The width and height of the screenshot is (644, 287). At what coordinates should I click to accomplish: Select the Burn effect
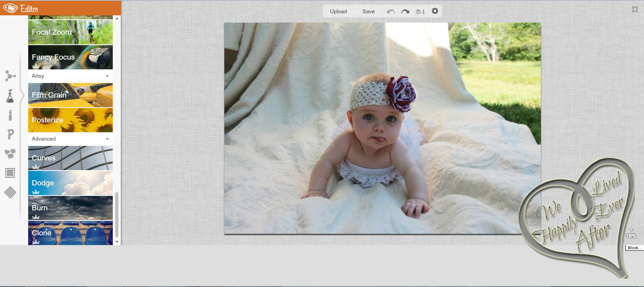point(70,208)
